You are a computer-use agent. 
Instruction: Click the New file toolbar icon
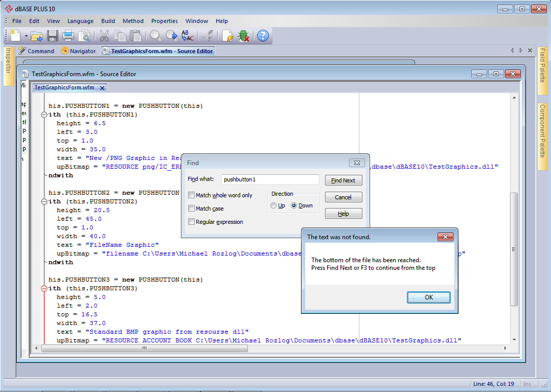point(15,36)
